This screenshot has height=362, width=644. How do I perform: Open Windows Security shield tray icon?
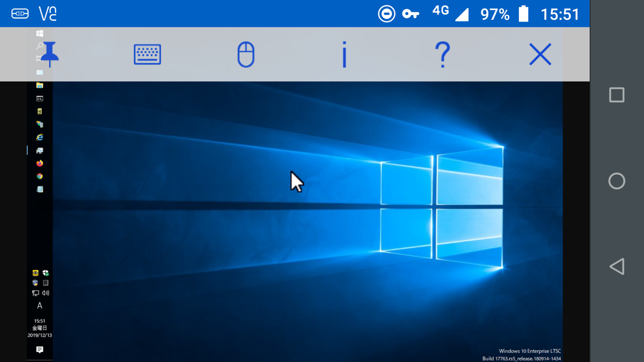click(x=46, y=273)
